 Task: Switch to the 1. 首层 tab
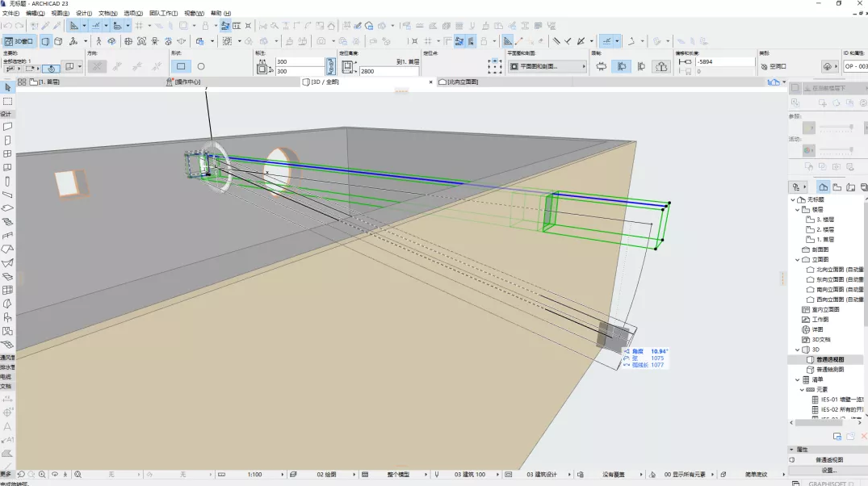coord(48,82)
